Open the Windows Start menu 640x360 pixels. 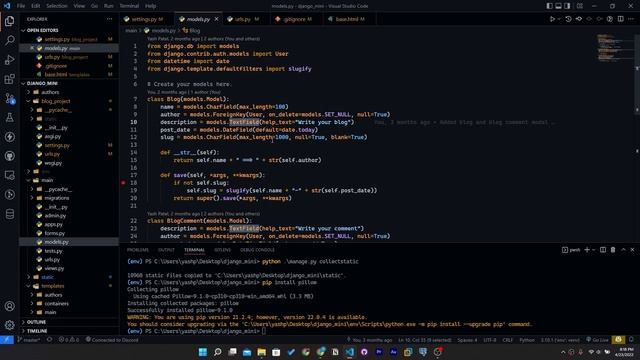coord(202,352)
